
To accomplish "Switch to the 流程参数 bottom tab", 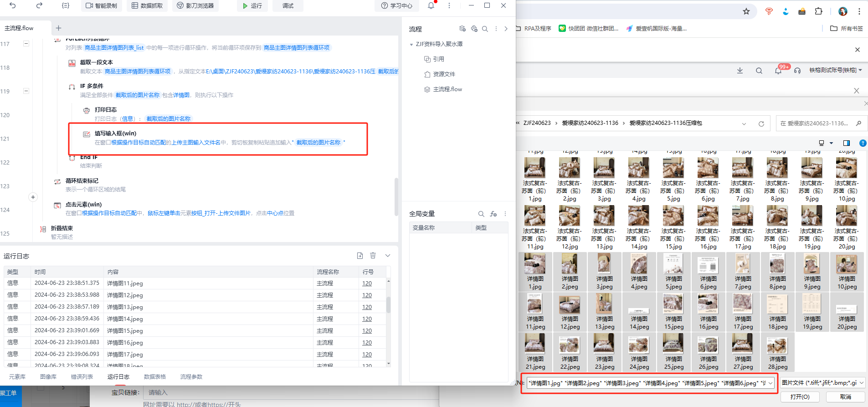I will [x=191, y=377].
